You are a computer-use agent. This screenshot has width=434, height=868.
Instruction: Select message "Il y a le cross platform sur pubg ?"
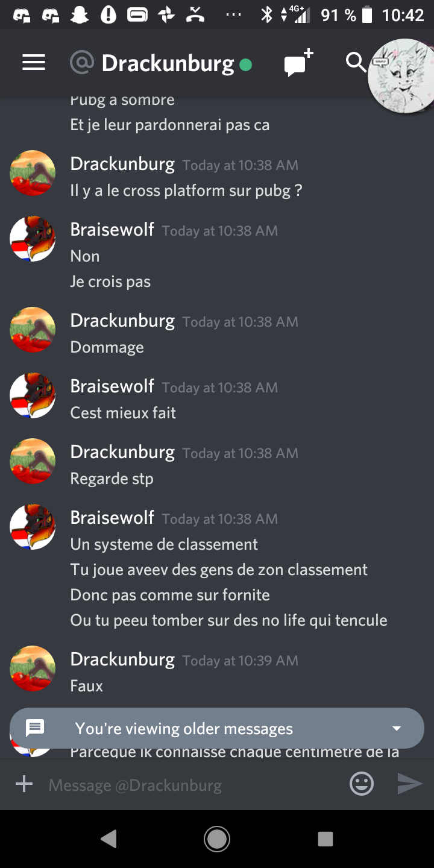pyautogui.click(x=186, y=190)
